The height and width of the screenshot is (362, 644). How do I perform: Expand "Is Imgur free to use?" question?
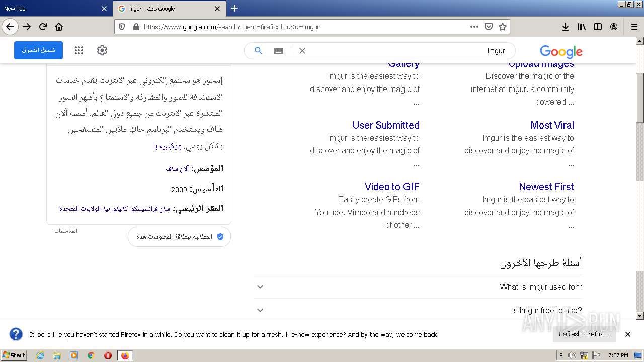pos(260,310)
